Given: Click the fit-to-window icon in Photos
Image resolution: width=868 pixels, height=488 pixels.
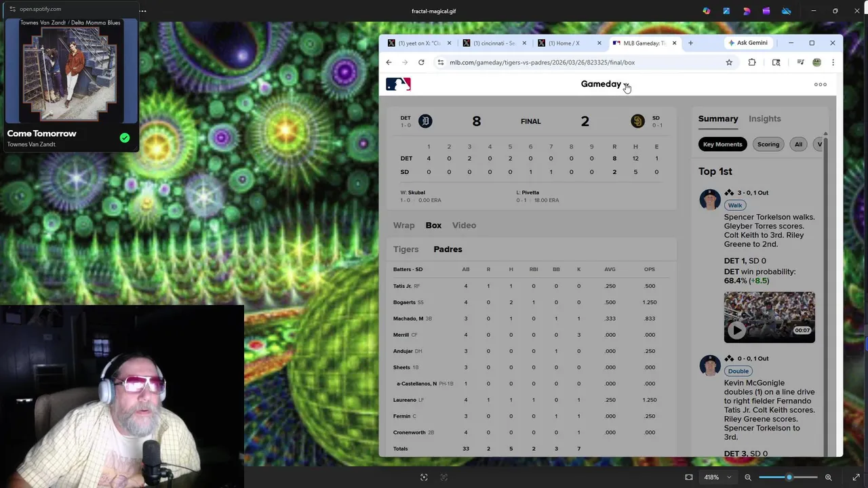Looking at the screenshot, I should pos(689,477).
